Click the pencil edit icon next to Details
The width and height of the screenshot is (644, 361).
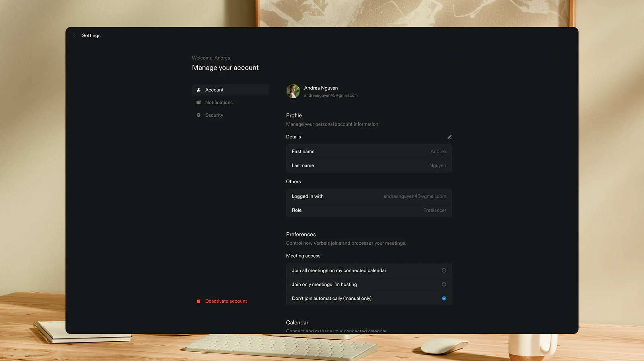click(x=449, y=137)
